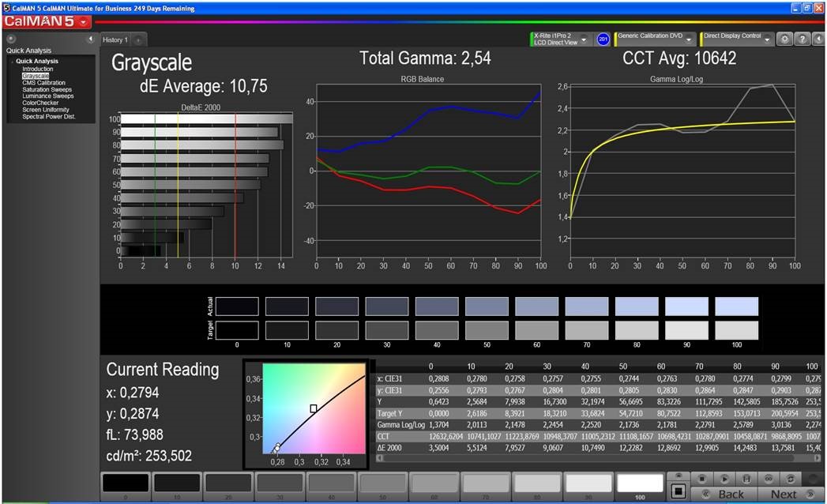Viewport: 827px width, 504px height.
Task: Click the 'Total Gamma: 2,54' readout
Action: click(x=425, y=58)
